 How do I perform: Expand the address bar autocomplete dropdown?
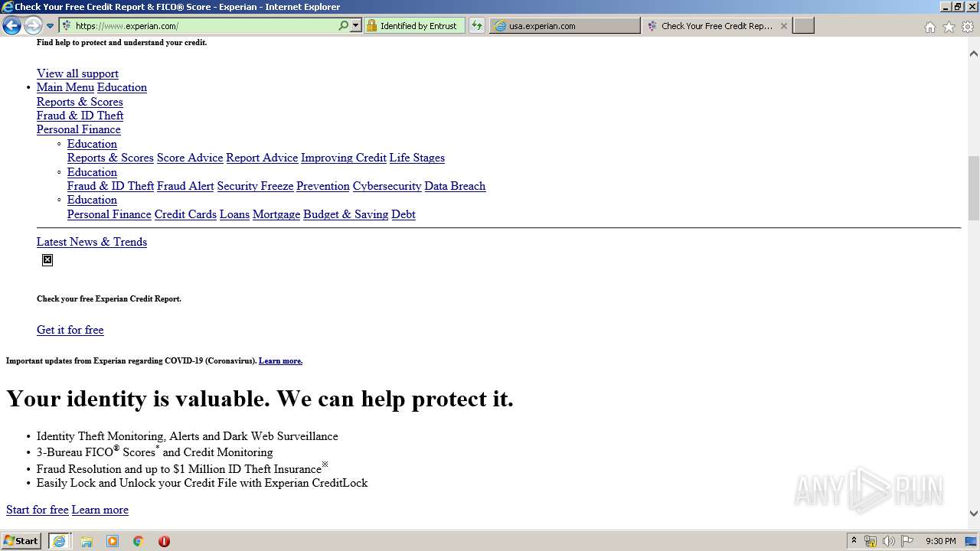click(x=355, y=25)
